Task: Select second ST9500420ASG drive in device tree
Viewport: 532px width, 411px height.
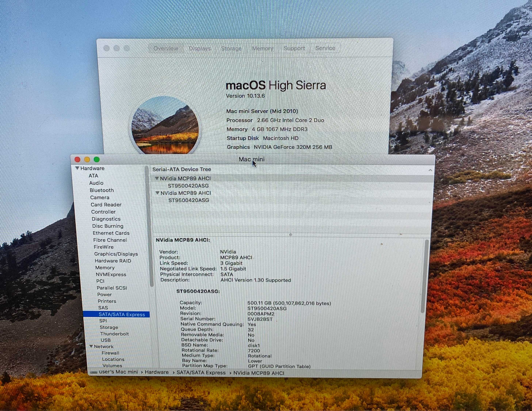Action: [x=189, y=200]
